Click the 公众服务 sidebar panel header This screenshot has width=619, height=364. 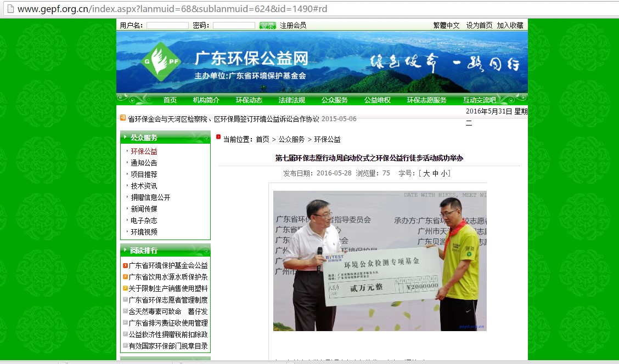(165, 138)
